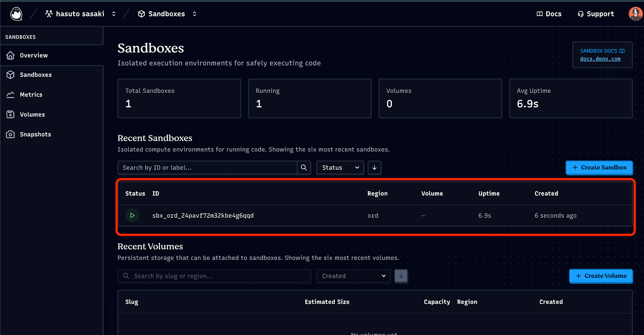
Task: Click the search magnifier icon for sandboxes
Action: point(304,168)
